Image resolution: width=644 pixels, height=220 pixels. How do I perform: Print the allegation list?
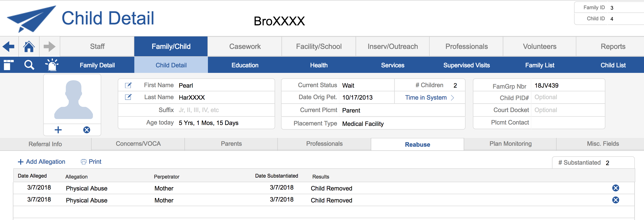click(91, 162)
